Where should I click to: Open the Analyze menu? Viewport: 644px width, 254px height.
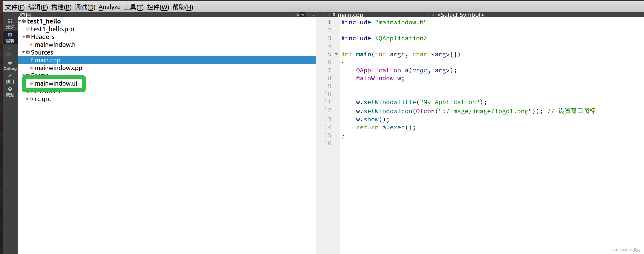coord(110,7)
